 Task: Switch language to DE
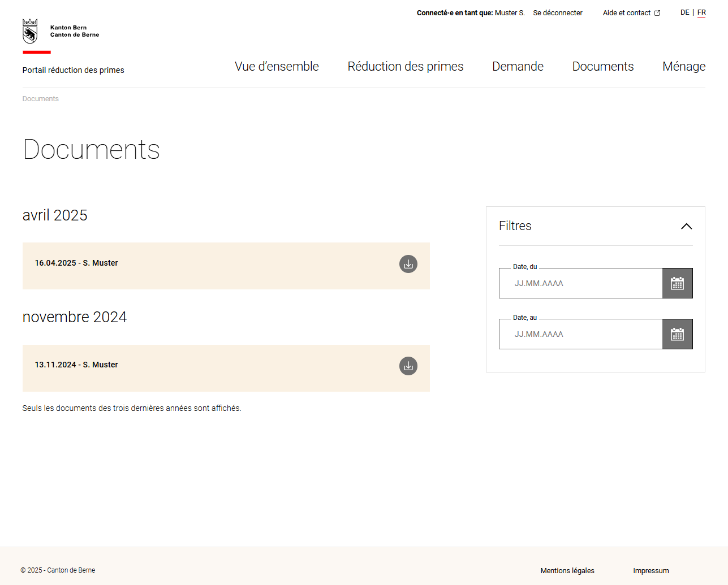(684, 12)
